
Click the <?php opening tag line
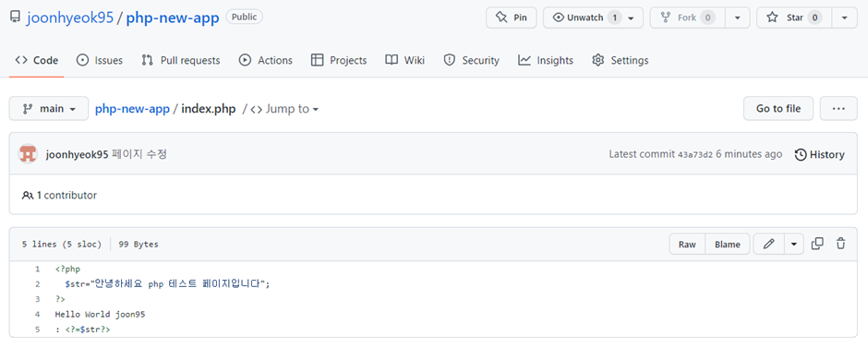(67, 269)
